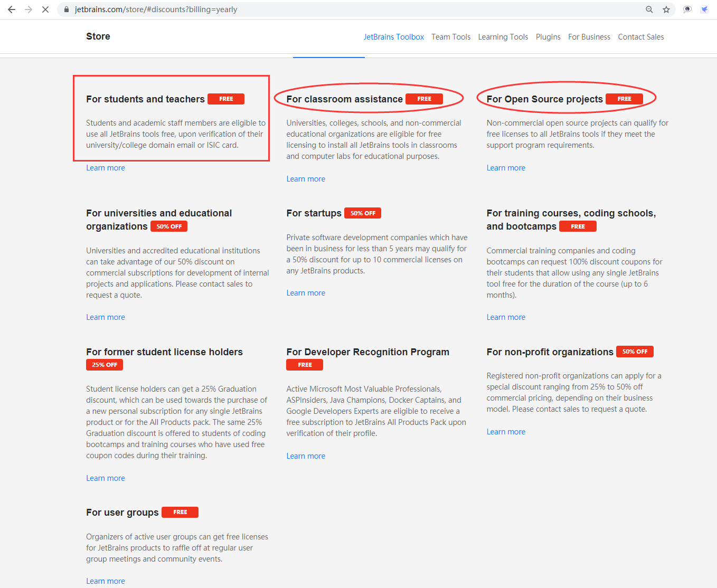Select the 'For user groups' heading
717x588 pixels.
(122, 513)
